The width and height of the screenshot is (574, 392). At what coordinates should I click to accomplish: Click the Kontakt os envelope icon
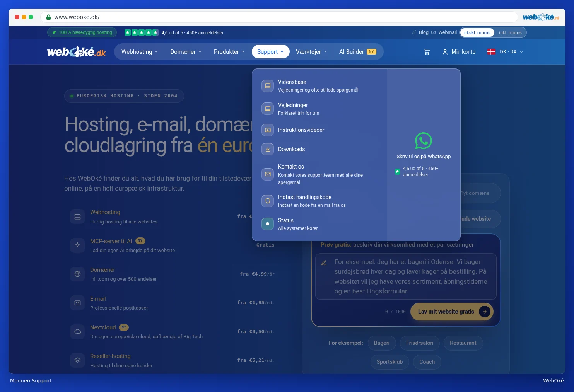(x=268, y=174)
